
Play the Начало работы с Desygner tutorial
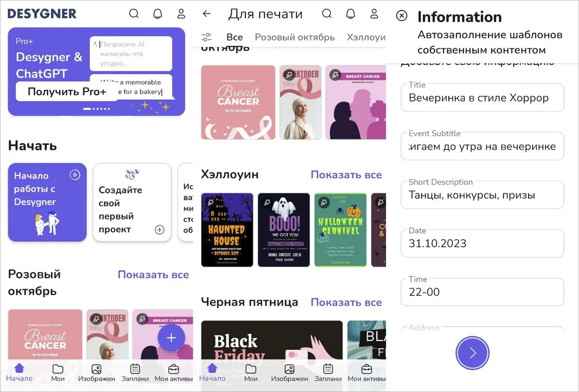click(75, 175)
